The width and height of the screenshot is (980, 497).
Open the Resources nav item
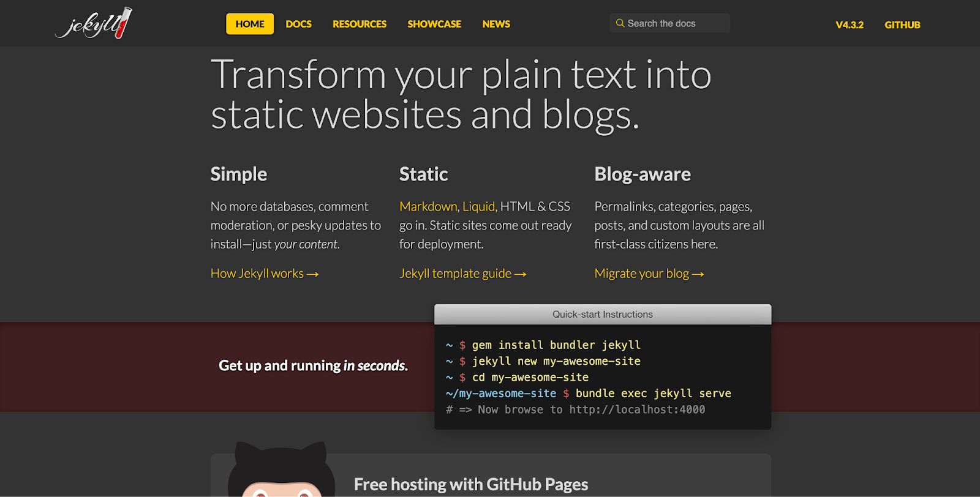360,24
